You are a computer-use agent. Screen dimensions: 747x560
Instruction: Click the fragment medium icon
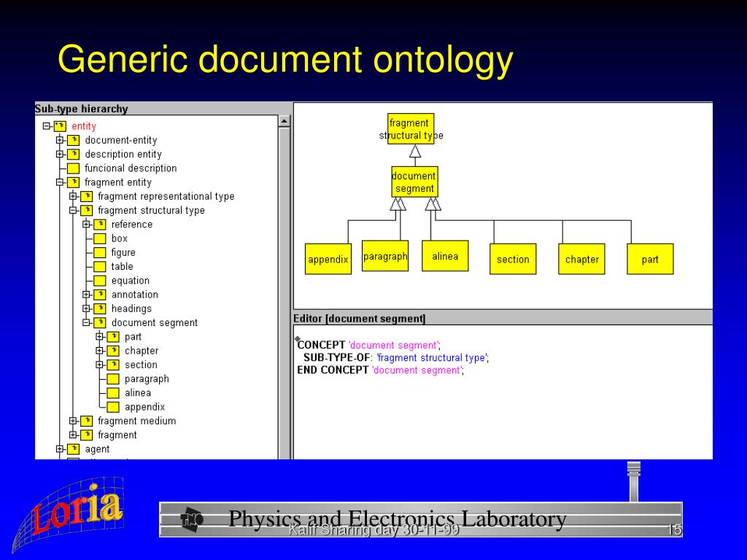[87, 421]
